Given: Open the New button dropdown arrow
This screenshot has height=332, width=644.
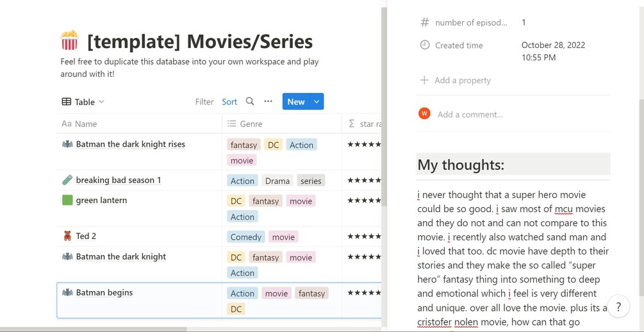Looking at the screenshot, I should (317, 102).
